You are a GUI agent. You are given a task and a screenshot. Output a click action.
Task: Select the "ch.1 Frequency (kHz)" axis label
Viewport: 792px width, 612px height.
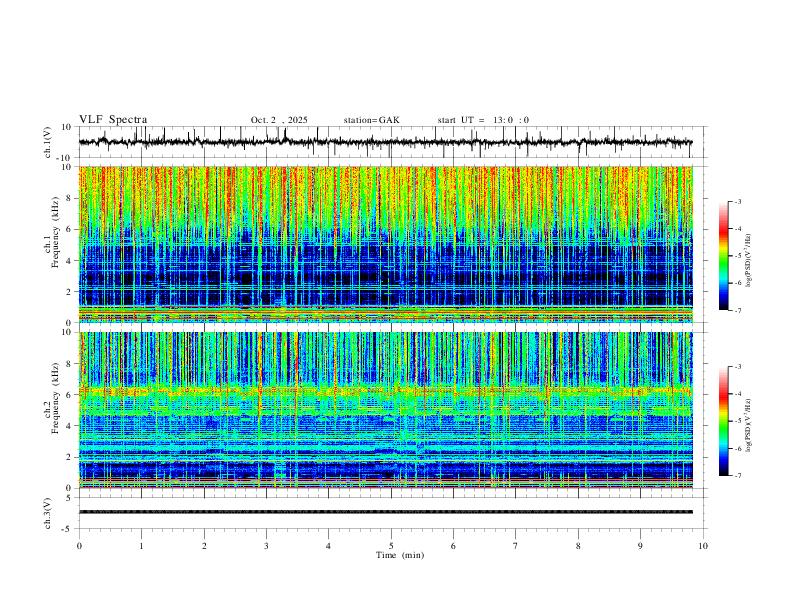[x=52, y=232]
